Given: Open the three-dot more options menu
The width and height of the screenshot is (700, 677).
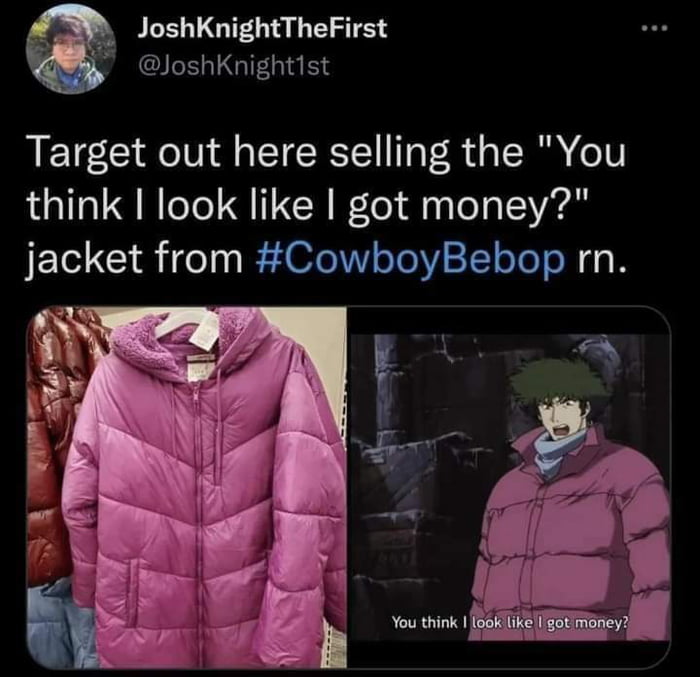Looking at the screenshot, I should (654, 29).
